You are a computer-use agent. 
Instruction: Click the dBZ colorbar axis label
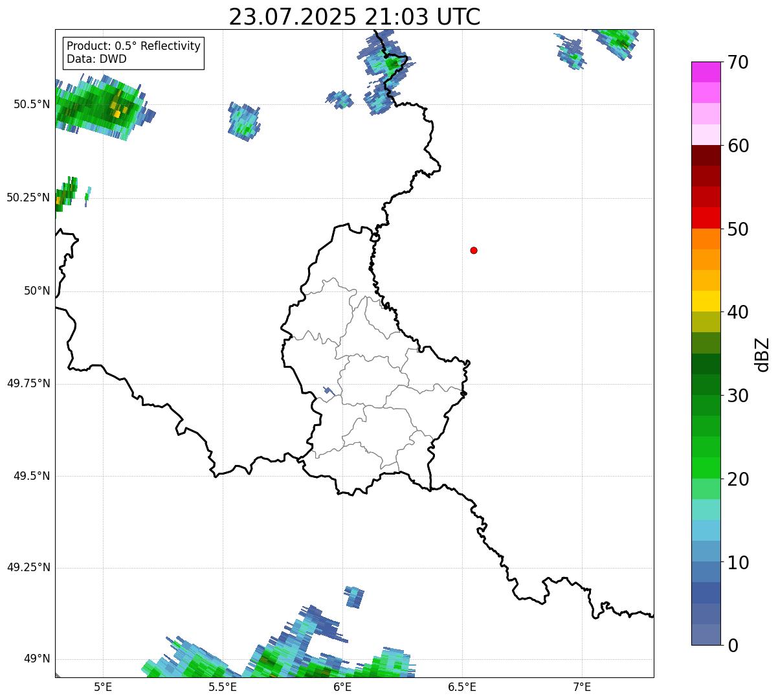point(762,354)
